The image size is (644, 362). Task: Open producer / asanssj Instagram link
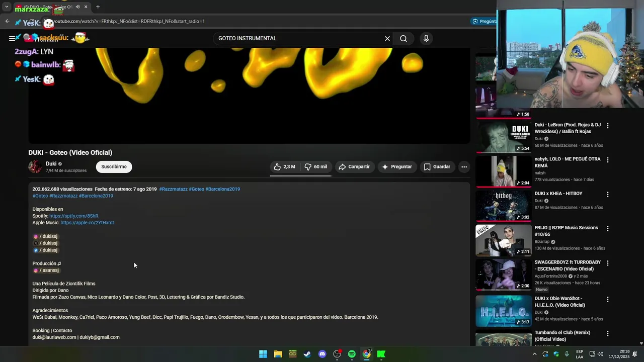[46, 270]
